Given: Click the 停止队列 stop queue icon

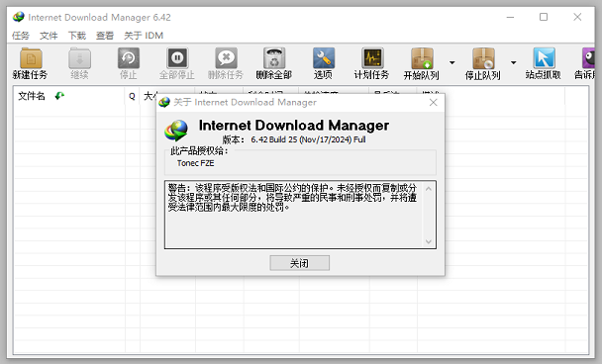Looking at the screenshot, I should click(483, 58).
